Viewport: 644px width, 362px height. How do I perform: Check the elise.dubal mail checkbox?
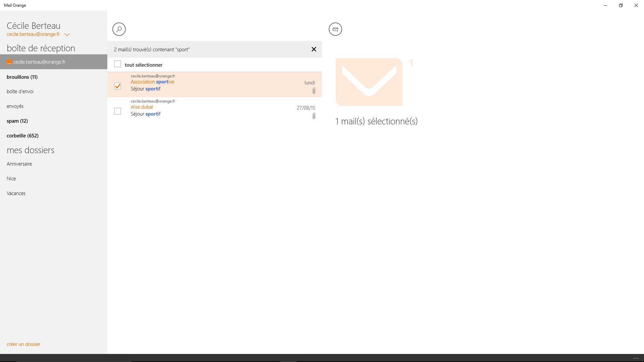pos(117,111)
